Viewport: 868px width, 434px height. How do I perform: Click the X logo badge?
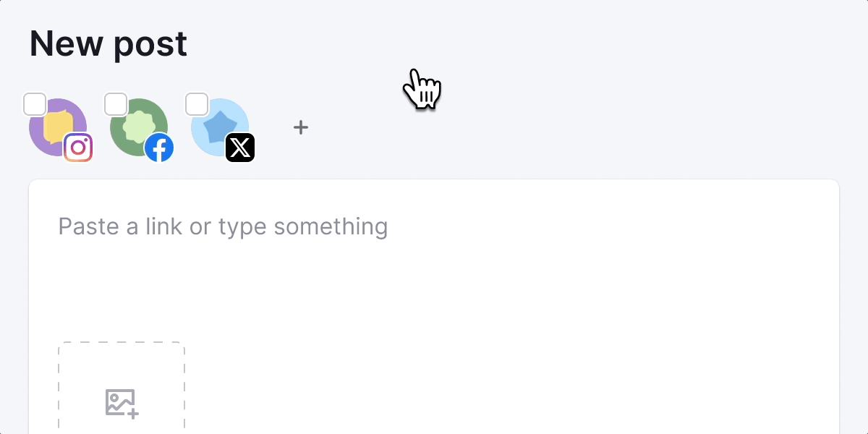240,148
